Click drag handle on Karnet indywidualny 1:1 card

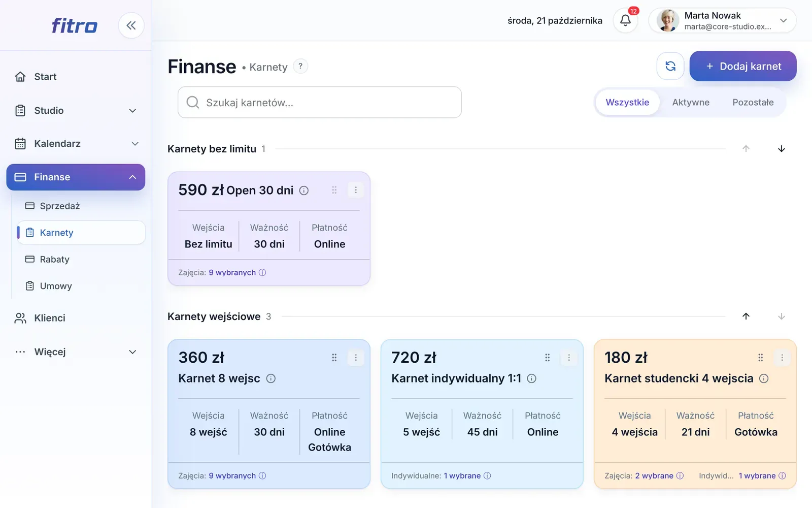(548, 358)
